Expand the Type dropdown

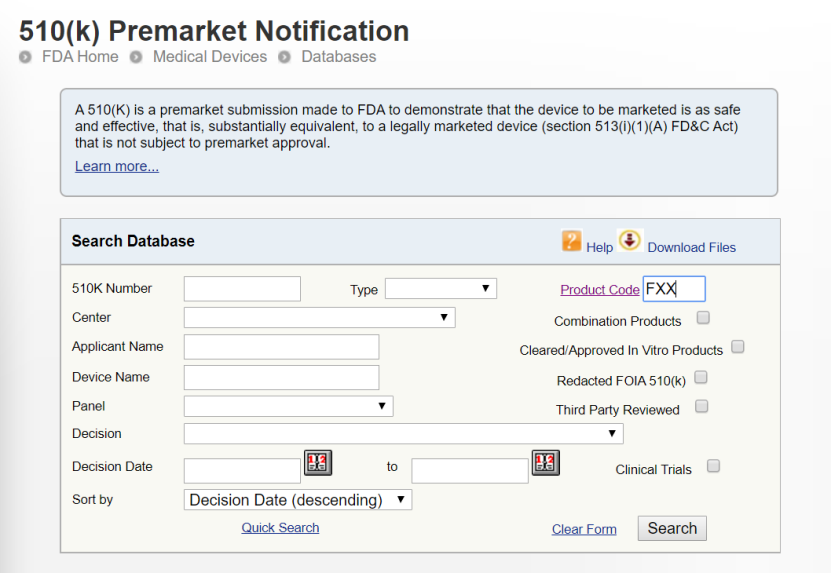441,288
